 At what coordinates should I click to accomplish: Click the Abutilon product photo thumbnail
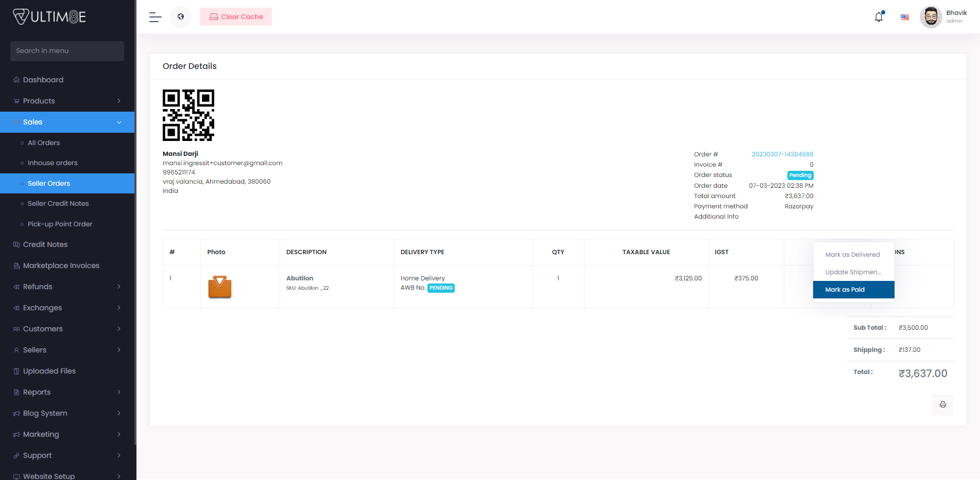tap(220, 287)
